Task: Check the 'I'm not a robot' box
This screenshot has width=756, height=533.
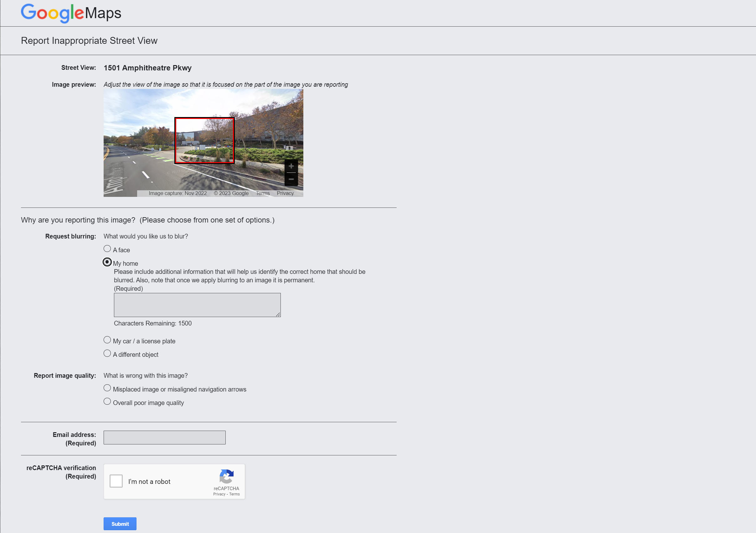Action: [116, 481]
